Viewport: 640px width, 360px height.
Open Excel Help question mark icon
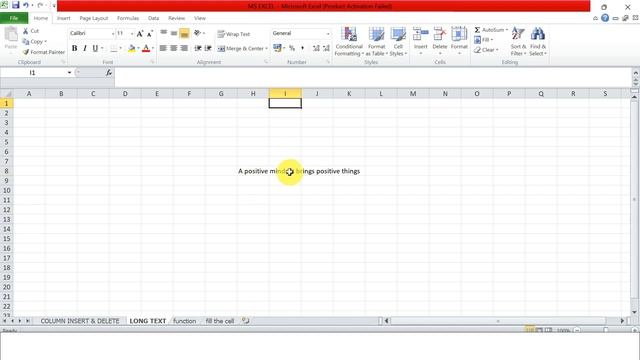605,18
